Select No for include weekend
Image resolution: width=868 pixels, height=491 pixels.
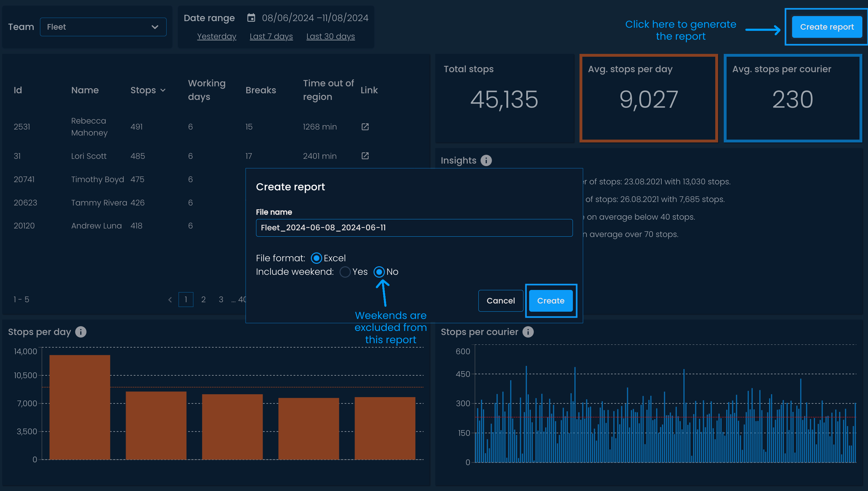[x=379, y=272]
